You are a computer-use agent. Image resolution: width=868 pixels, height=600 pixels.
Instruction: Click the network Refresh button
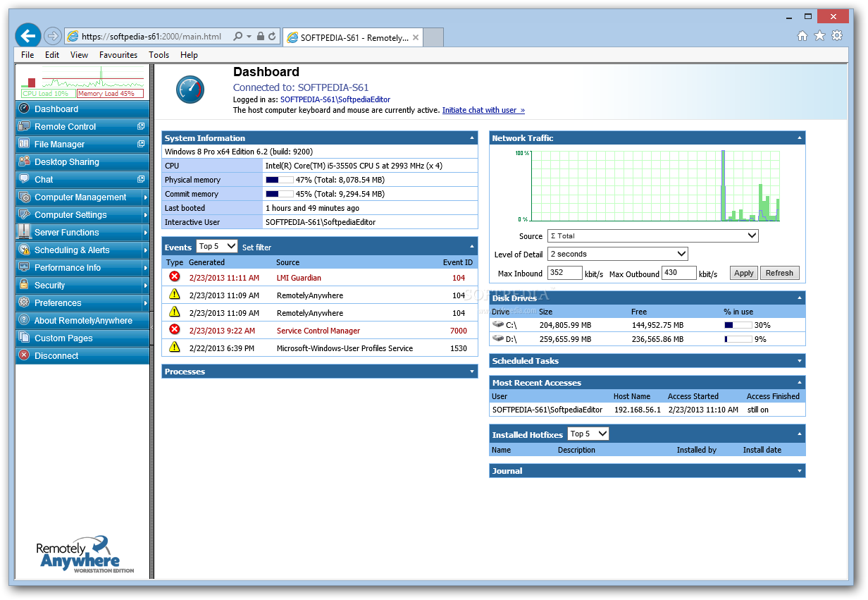779,273
